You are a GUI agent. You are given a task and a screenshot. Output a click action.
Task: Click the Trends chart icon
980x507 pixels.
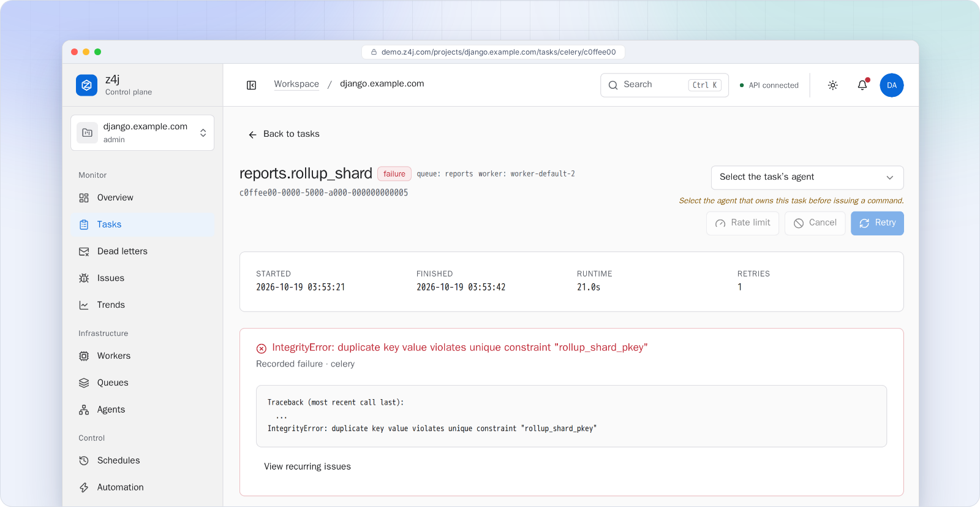84,305
